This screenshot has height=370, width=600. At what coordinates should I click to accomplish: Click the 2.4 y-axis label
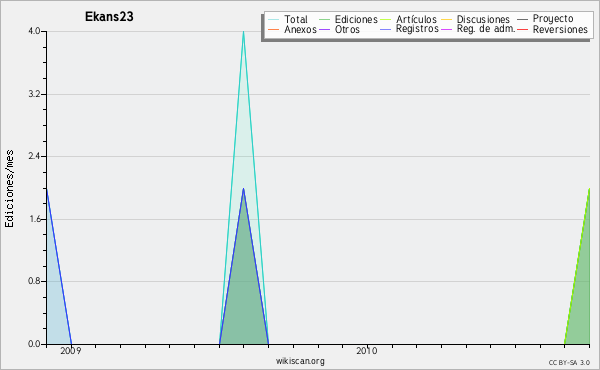(x=34, y=156)
